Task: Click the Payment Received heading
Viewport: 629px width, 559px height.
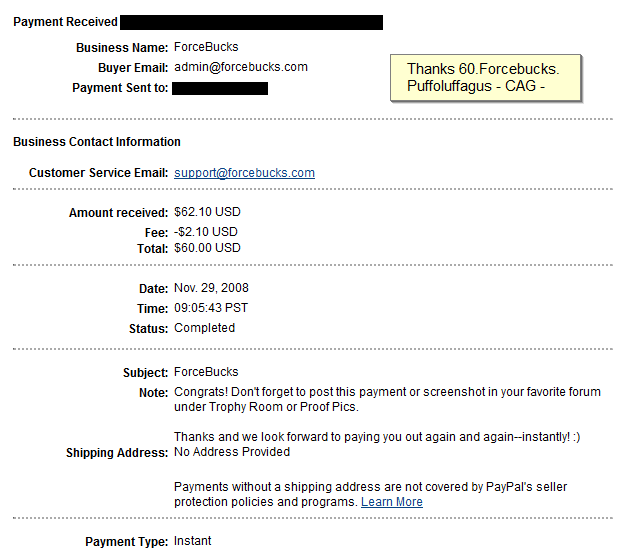Action: pyautogui.click(x=65, y=22)
